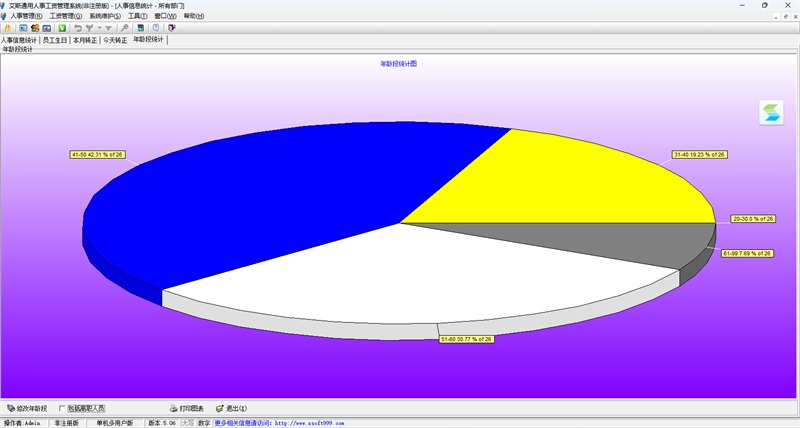Image resolution: width=800 pixels, height=428 pixels.
Task: Open the 帮助(H) menu
Action: click(194, 16)
